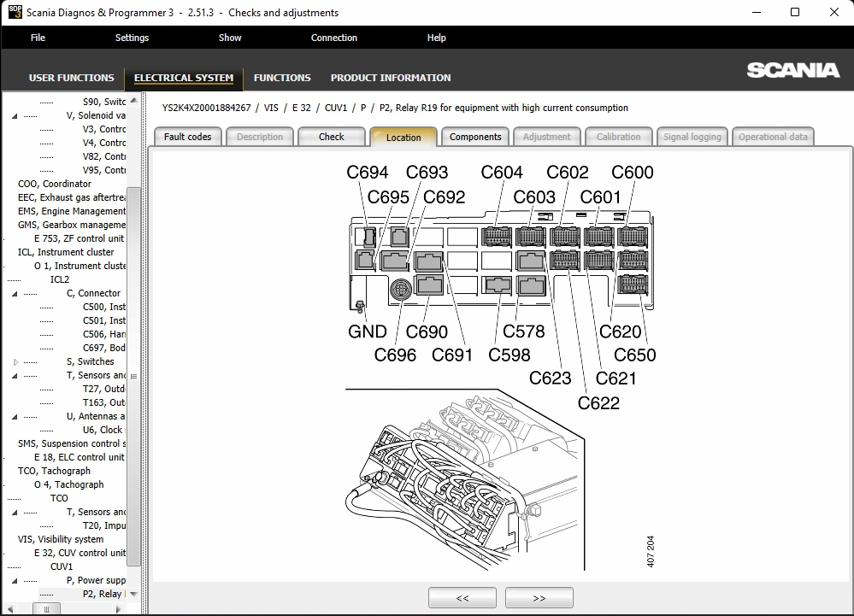Click the tree vertical scrollbar thumb
The image size is (854, 616).
[x=133, y=376]
